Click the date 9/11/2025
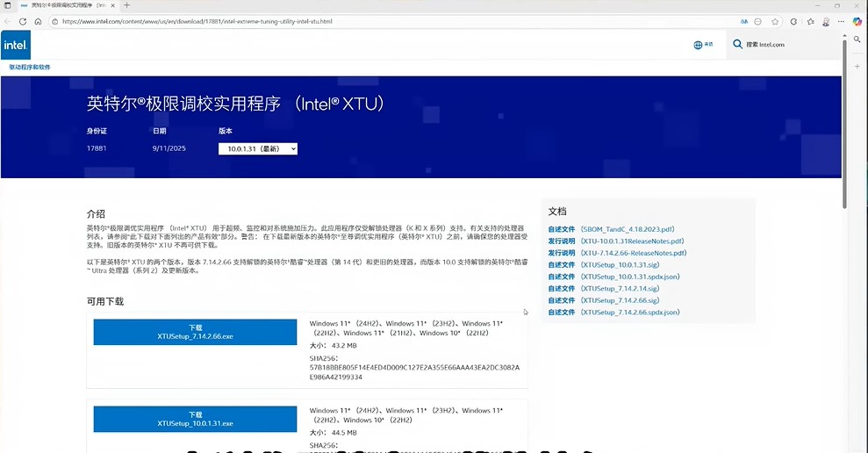The width and height of the screenshot is (868, 453). point(169,148)
